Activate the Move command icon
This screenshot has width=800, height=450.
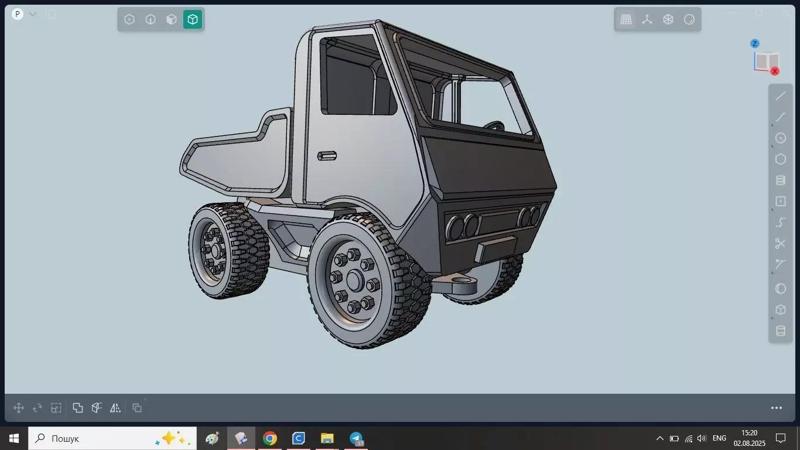pyautogui.click(x=19, y=408)
